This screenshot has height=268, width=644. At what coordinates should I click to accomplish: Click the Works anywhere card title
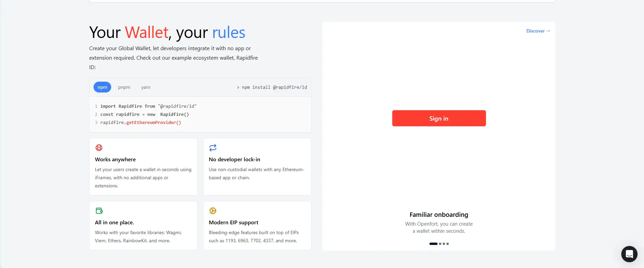pos(115,160)
